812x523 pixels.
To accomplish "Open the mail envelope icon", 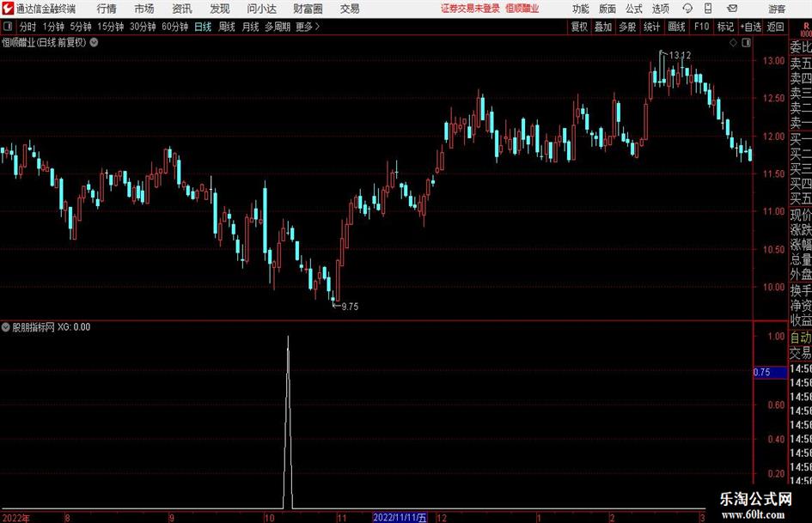I will tap(732, 9).
